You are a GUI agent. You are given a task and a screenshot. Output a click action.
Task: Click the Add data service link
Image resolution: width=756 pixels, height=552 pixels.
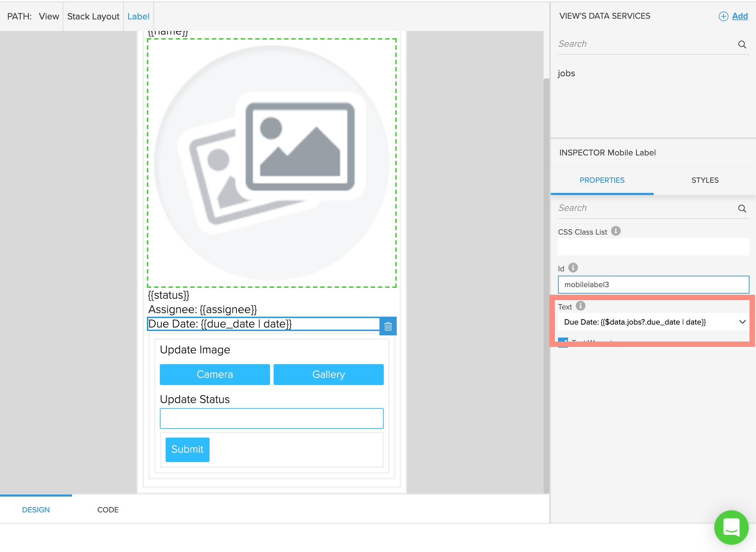[740, 16]
